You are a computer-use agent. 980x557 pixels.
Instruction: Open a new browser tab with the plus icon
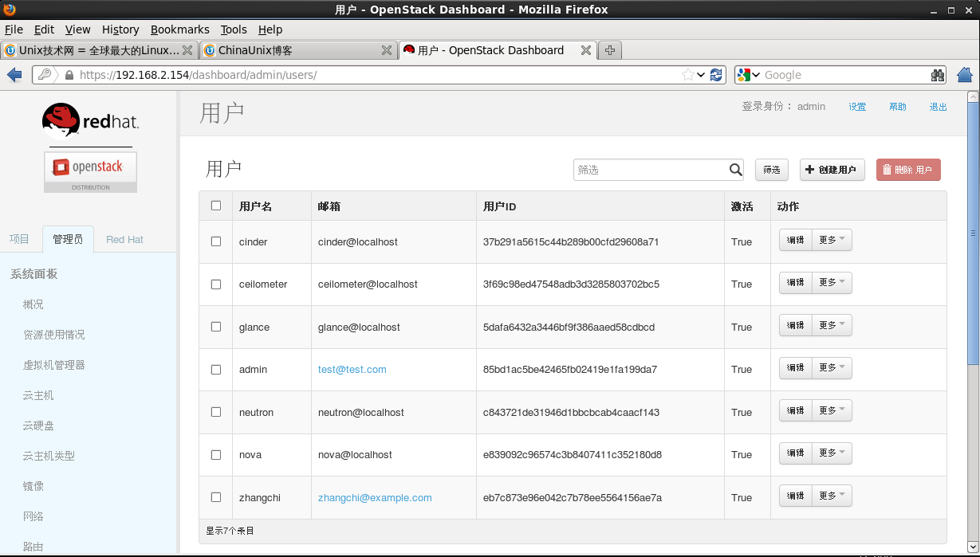[608, 49]
